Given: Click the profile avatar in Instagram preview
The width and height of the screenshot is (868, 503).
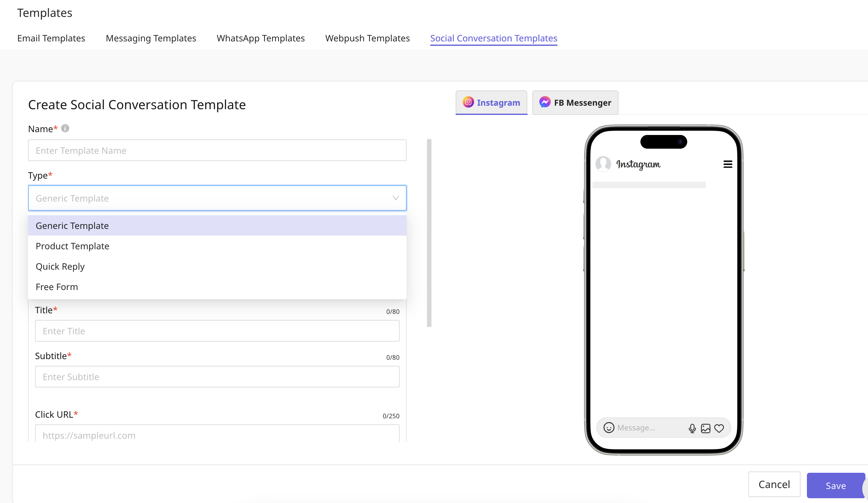Looking at the screenshot, I should 603,164.
